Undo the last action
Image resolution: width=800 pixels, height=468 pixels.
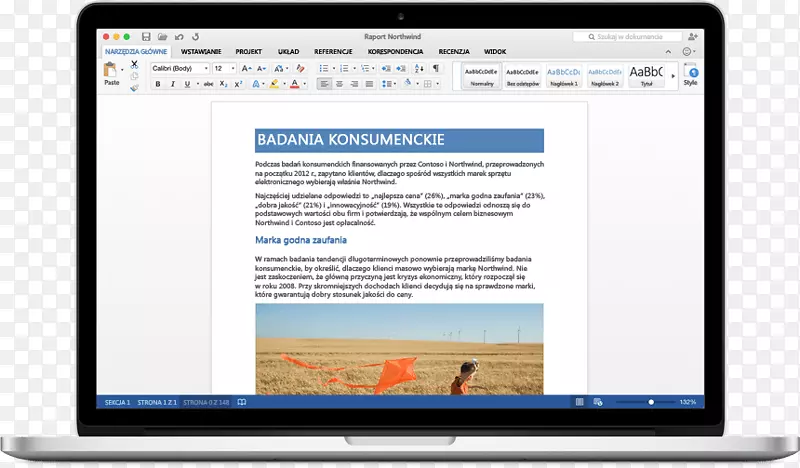(x=179, y=37)
